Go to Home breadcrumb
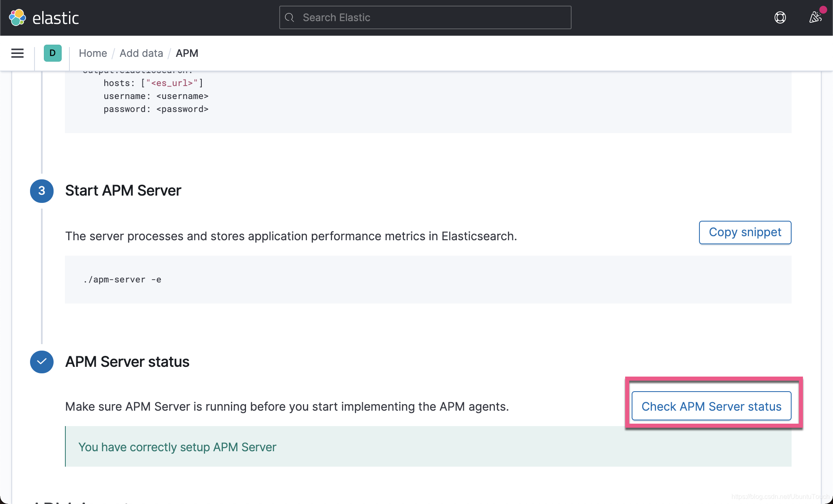 coord(93,53)
